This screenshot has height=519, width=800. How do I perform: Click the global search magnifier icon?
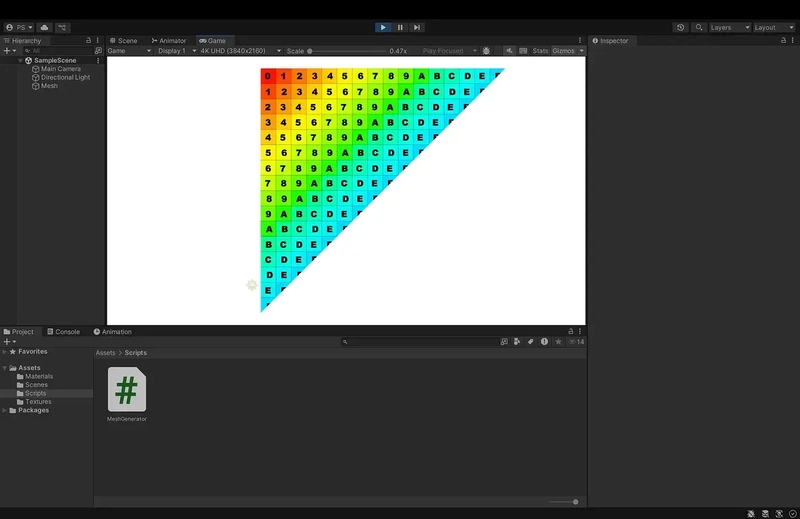point(699,27)
